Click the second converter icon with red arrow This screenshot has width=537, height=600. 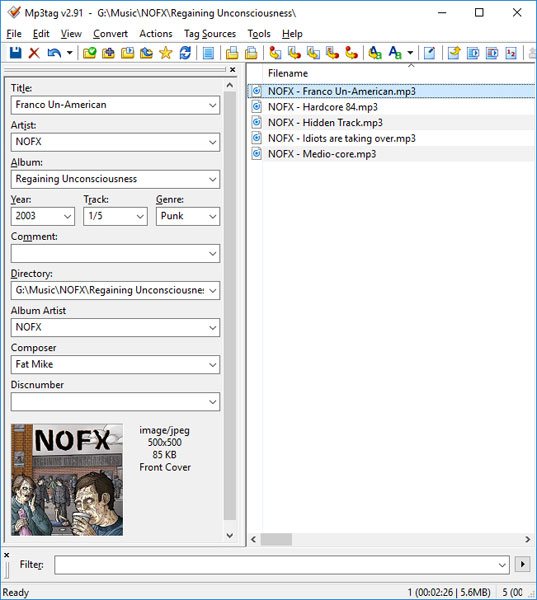point(294,53)
